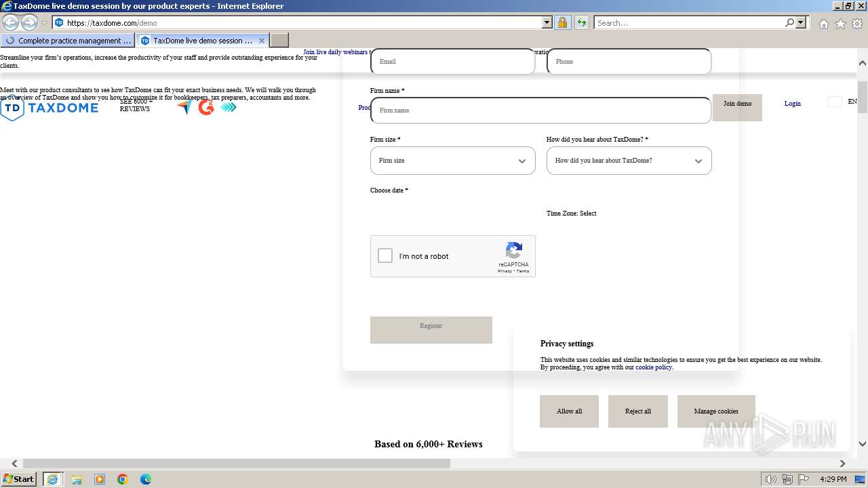Open a new blank tab
Viewport: 868px width, 488px height.
pyautogui.click(x=279, y=41)
